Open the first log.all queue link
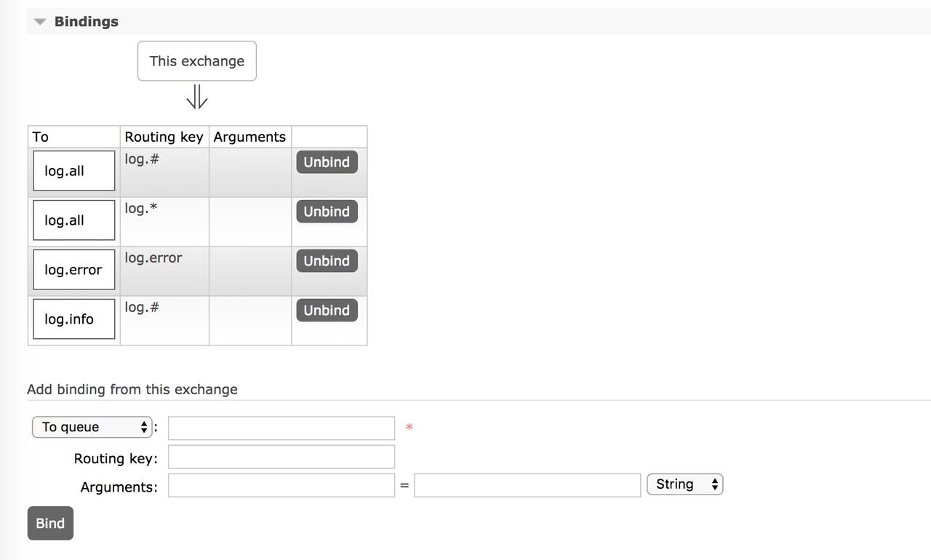Image resolution: width=931 pixels, height=560 pixels. (65, 171)
